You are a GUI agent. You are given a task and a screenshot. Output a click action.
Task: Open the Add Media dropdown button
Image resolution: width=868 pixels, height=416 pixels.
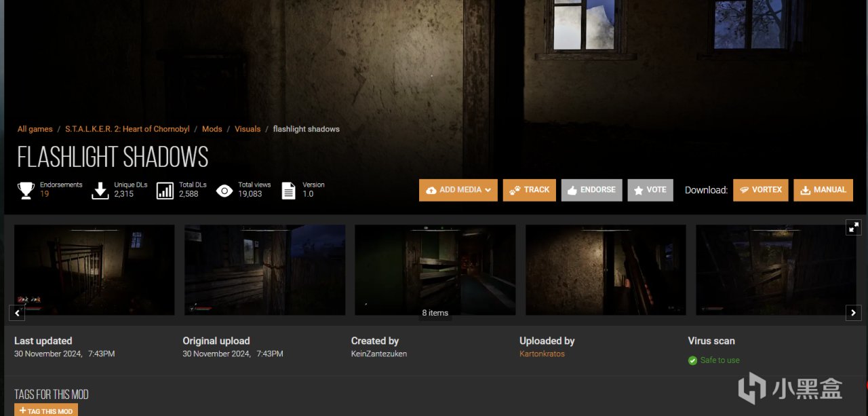coord(458,190)
